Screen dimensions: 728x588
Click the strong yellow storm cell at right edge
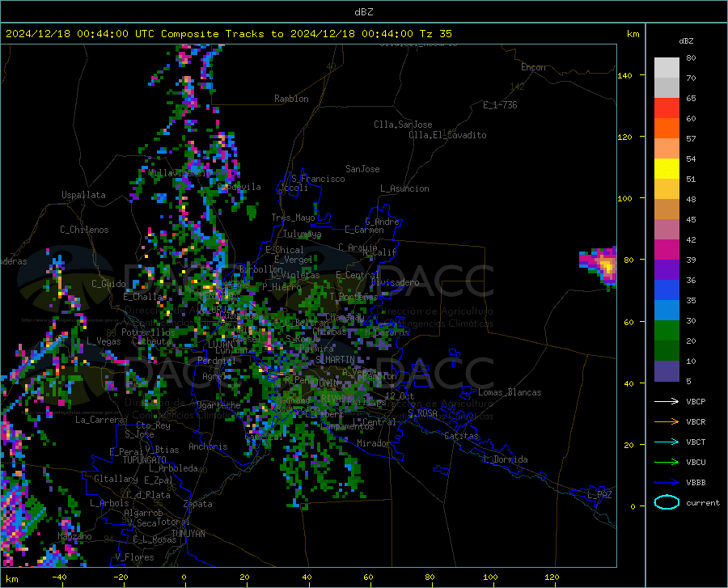607,266
